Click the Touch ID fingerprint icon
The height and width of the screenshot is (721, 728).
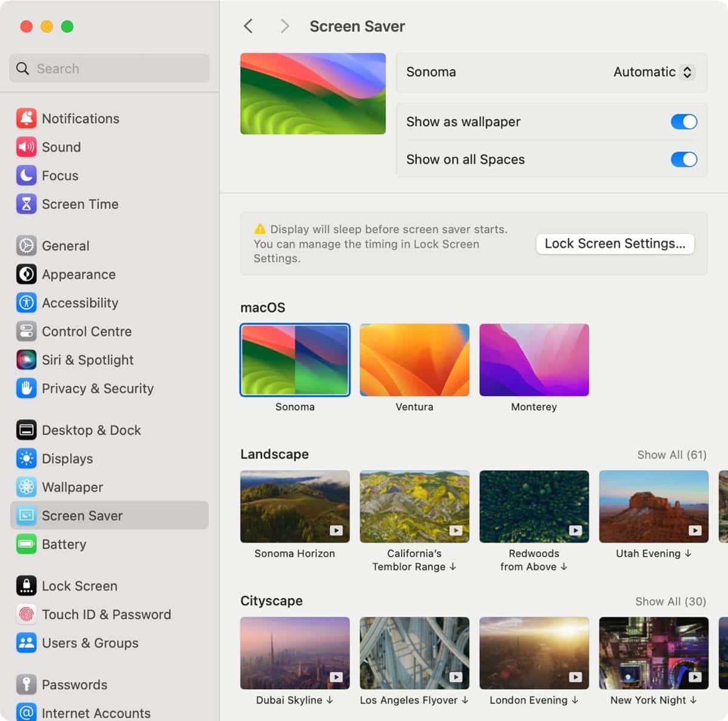pyautogui.click(x=26, y=614)
